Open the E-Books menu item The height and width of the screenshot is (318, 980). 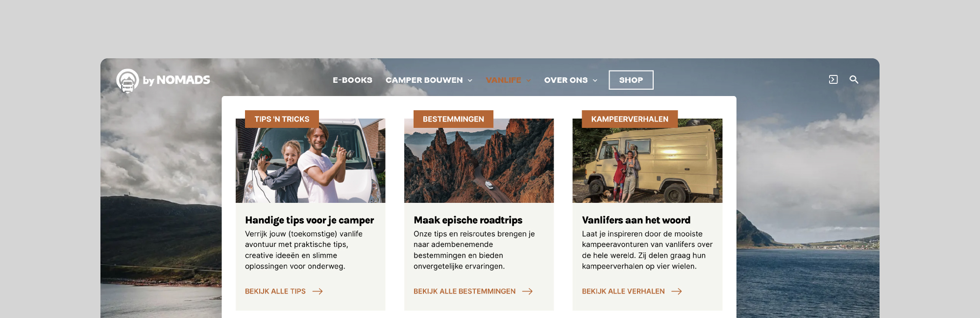[x=352, y=80]
